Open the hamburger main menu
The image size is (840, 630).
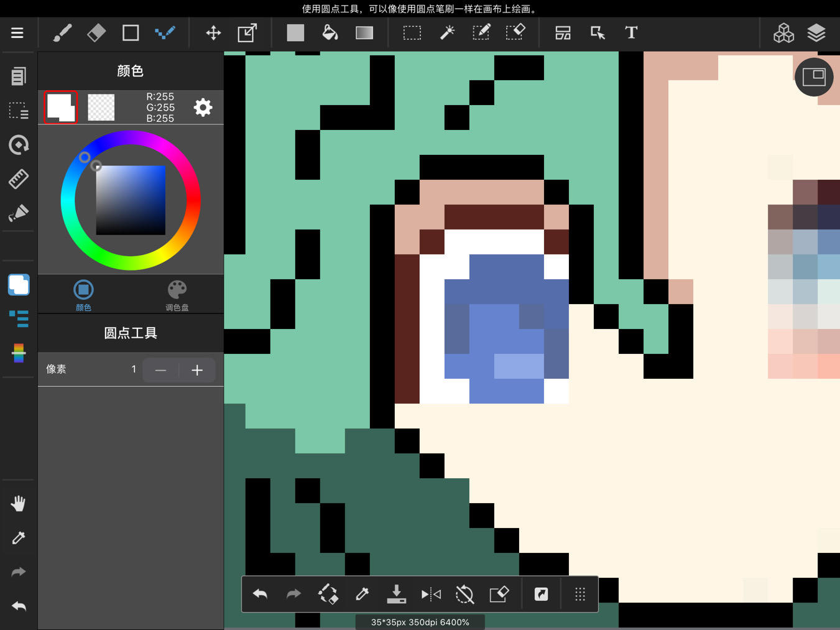tap(17, 32)
